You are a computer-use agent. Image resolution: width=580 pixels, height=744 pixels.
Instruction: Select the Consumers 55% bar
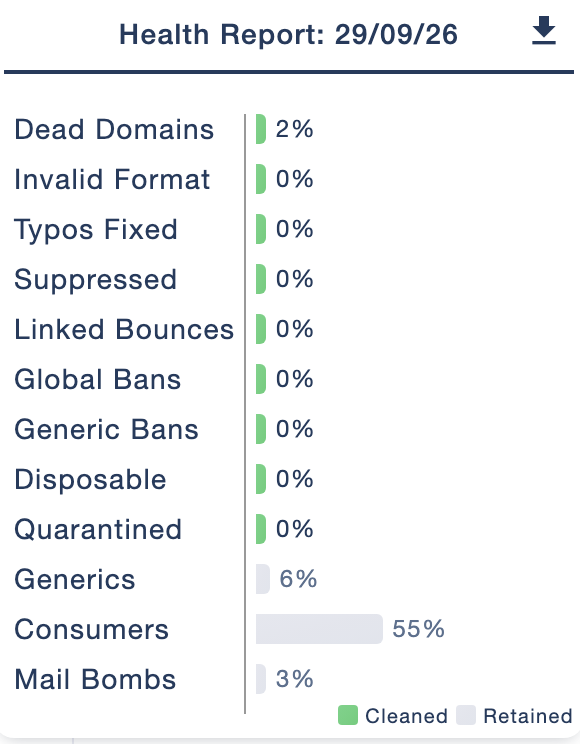coord(319,629)
